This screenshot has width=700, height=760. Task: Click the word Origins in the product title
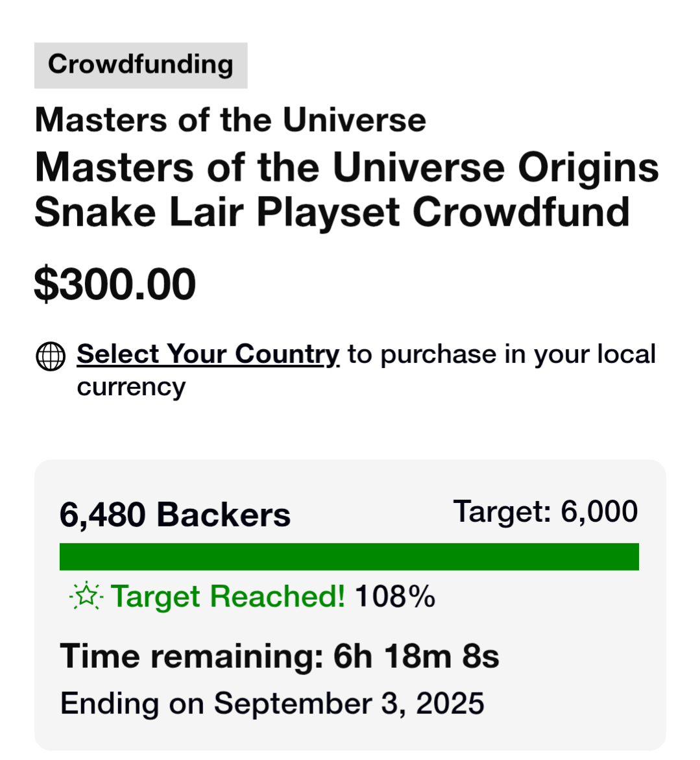(x=588, y=168)
